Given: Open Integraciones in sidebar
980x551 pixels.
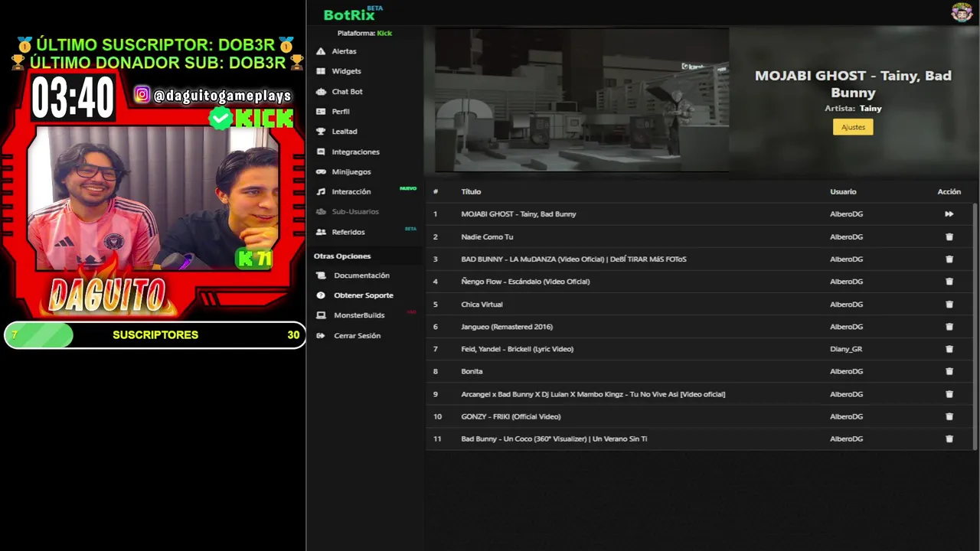Looking at the screenshot, I should pos(355,152).
